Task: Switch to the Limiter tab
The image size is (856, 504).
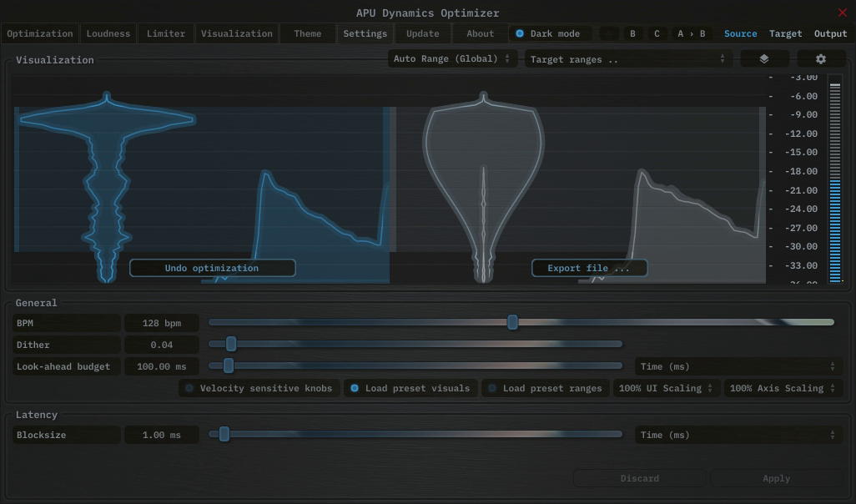Action: click(x=166, y=33)
